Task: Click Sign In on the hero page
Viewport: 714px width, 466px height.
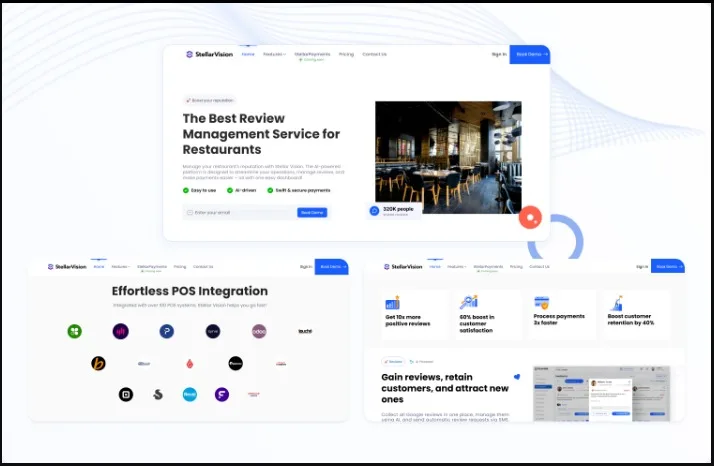Action: click(x=499, y=54)
